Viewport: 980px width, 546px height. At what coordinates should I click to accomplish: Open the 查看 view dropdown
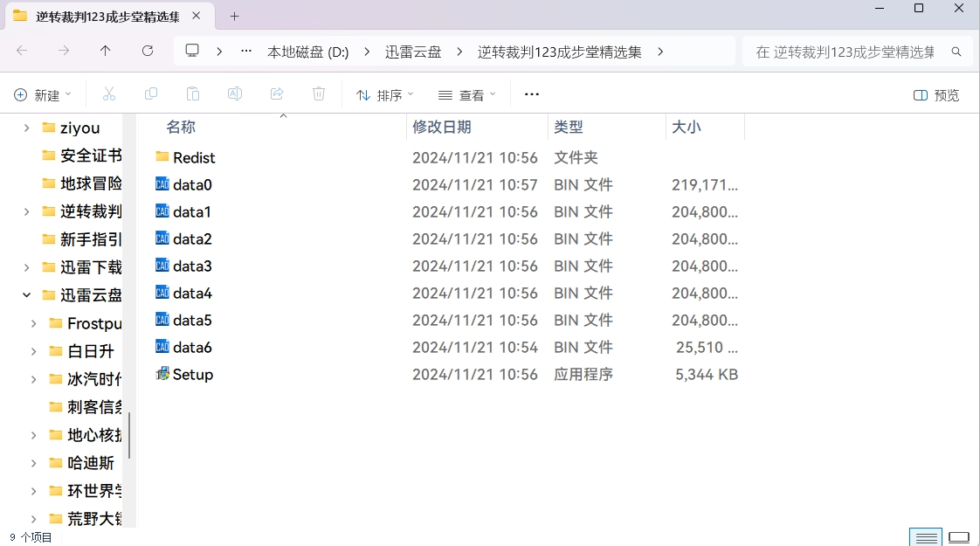(467, 95)
